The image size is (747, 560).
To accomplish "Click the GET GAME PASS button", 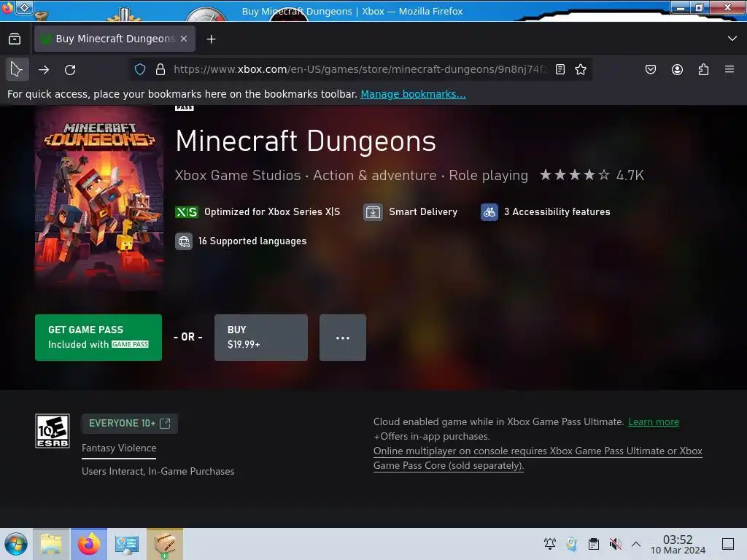I will 98,337.
